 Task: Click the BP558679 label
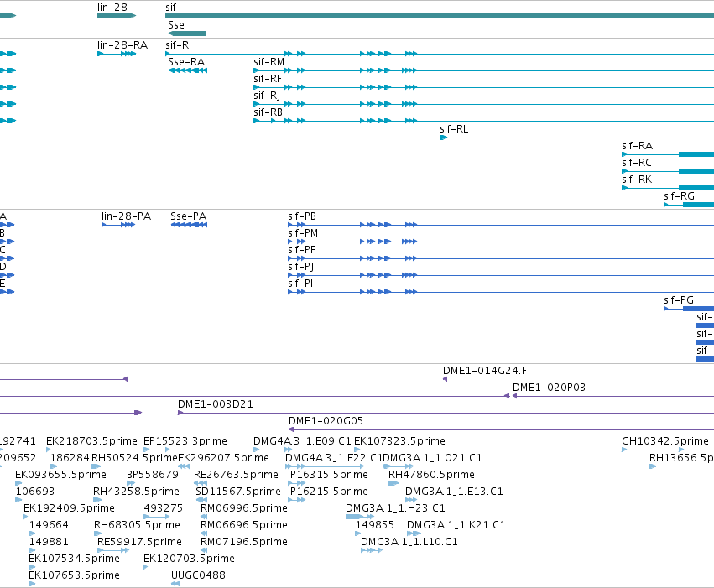click(x=153, y=475)
